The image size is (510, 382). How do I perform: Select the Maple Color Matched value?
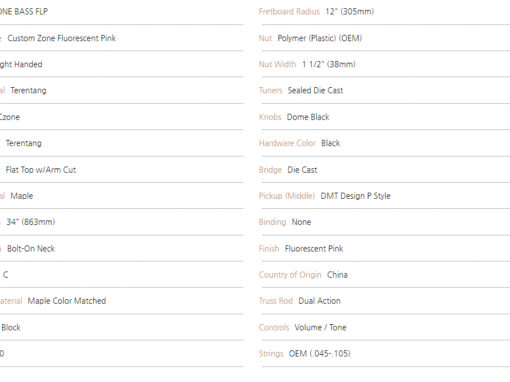[x=67, y=301]
